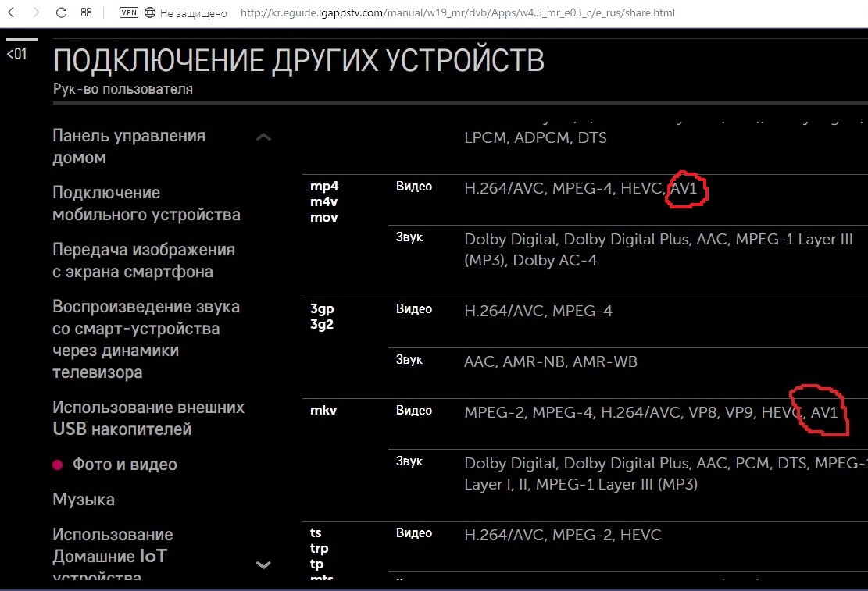Click the globe 'Не защищено' security icon
Viewport: 868px width, 591px height.
coord(150,13)
